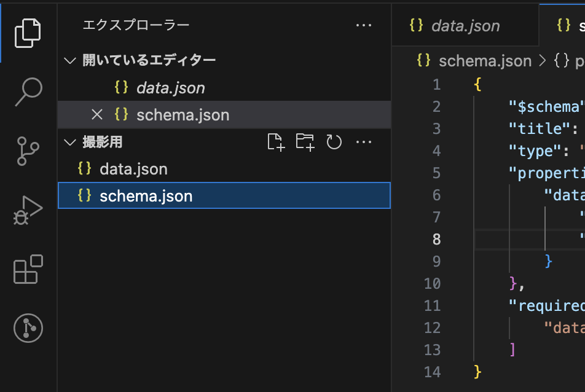Open the Explorer views menu (...)
The height and width of the screenshot is (392, 585).
pos(364,25)
